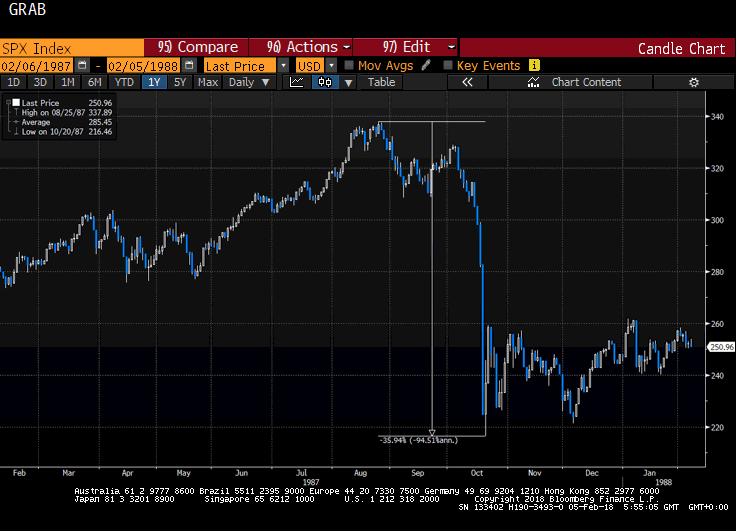Screen dimensions: 736x531
Task: Click High on 08/25/87 legend row
Action: 67,113
